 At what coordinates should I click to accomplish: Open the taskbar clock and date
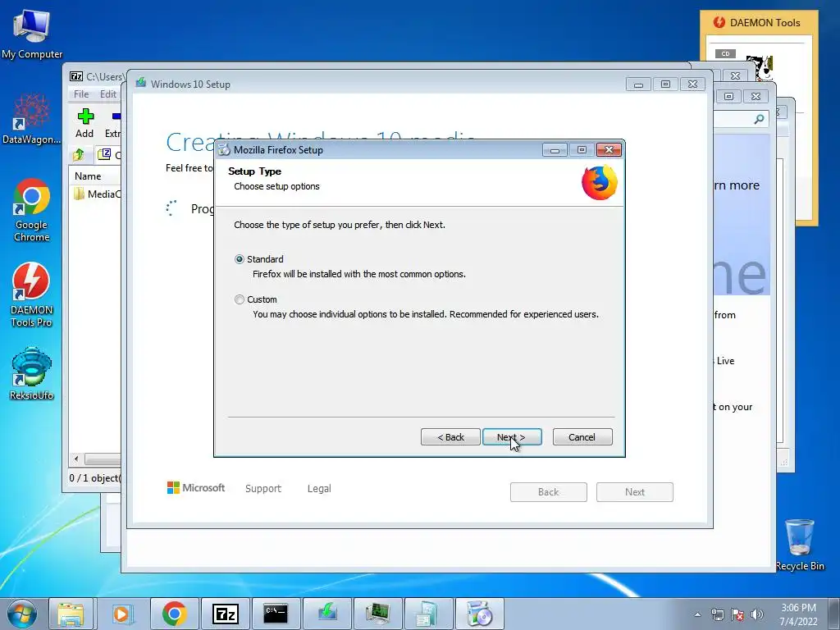[798, 614]
